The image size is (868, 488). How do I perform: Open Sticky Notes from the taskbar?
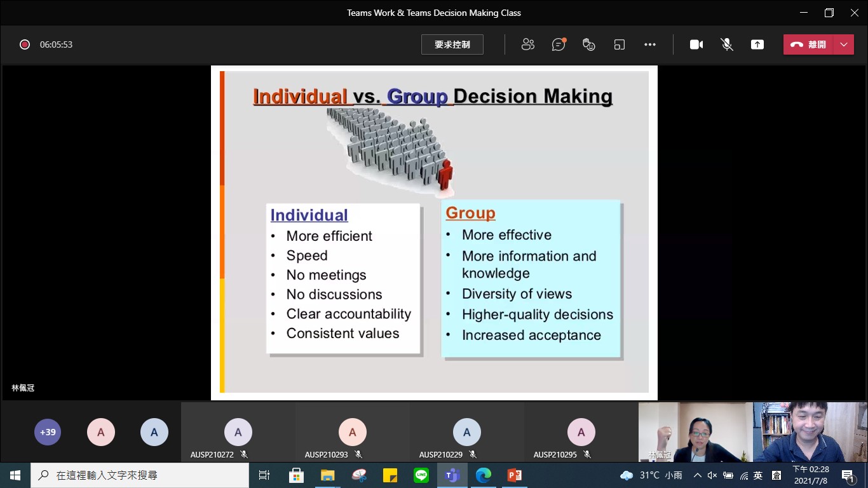[390, 475]
